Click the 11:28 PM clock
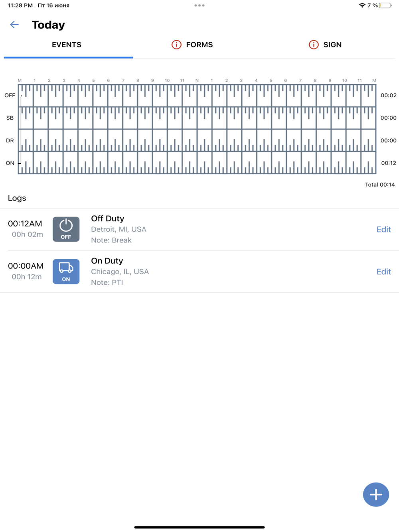 click(x=20, y=6)
